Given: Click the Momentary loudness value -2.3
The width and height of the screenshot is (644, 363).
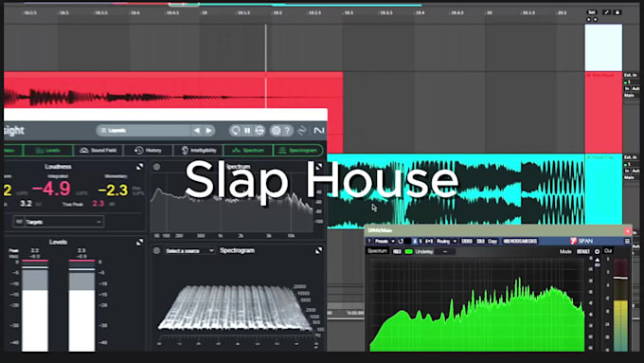Looking at the screenshot, I should pos(113,190).
